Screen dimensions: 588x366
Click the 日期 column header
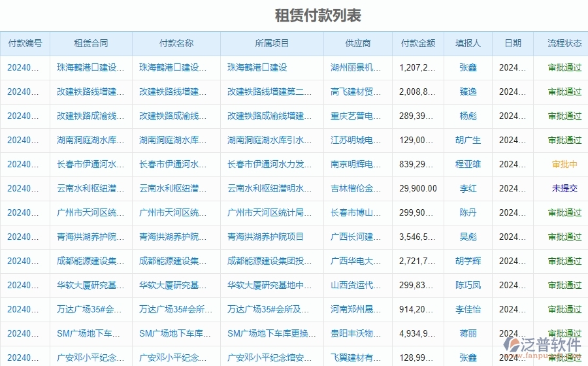513,44
